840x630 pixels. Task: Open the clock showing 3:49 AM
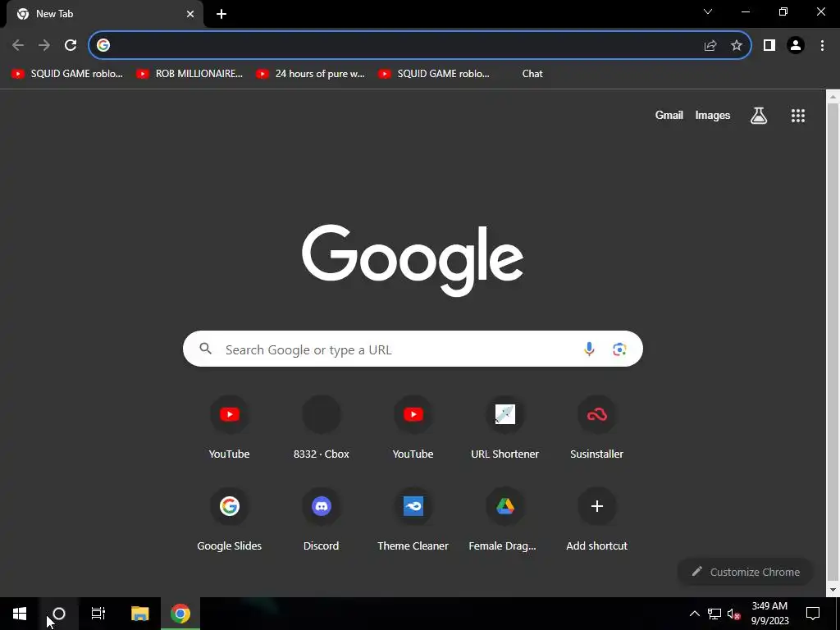click(x=769, y=614)
